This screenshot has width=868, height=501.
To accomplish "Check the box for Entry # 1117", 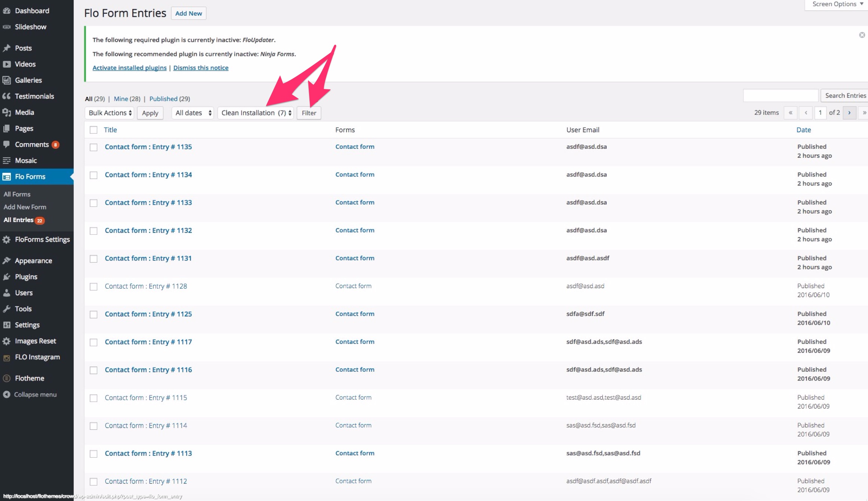I will (x=93, y=342).
